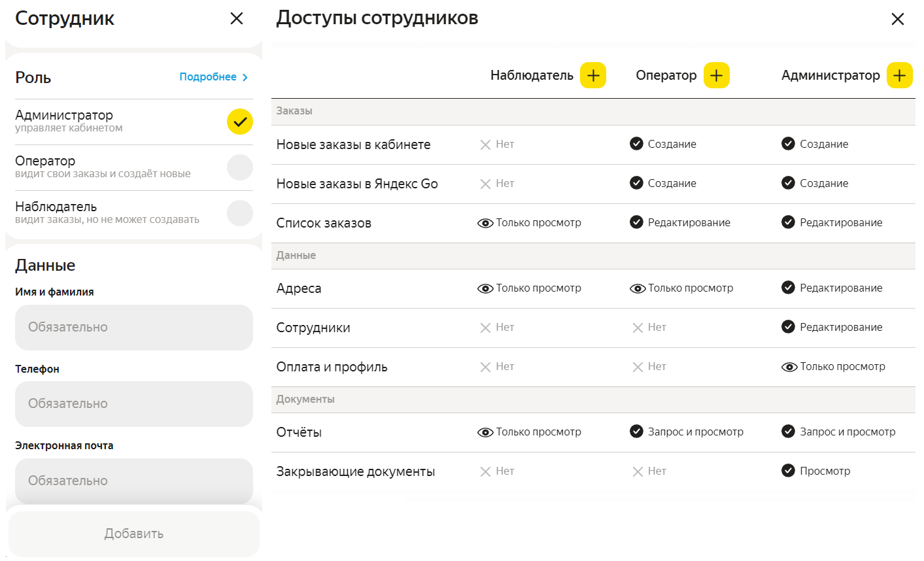Click the plus icon next to Наблюдатель
The image size is (924, 561).
(x=592, y=76)
